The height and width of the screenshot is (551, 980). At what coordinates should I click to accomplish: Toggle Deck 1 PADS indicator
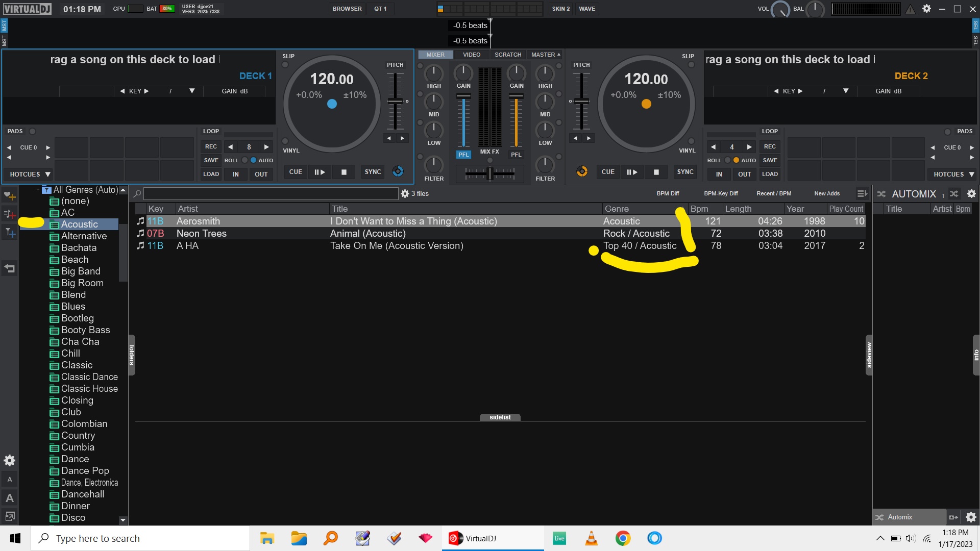[x=32, y=132]
